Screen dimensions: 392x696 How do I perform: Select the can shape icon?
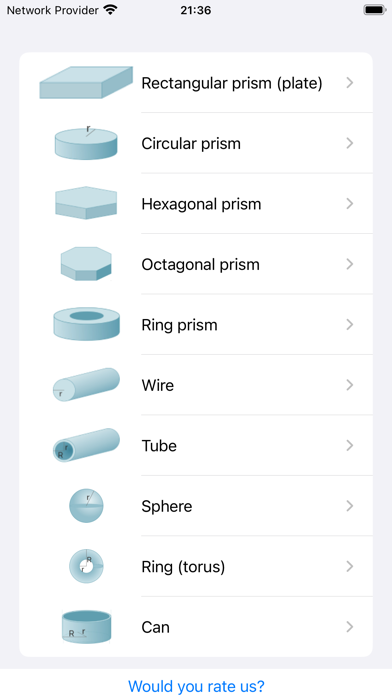pyautogui.click(x=86, y=626)
